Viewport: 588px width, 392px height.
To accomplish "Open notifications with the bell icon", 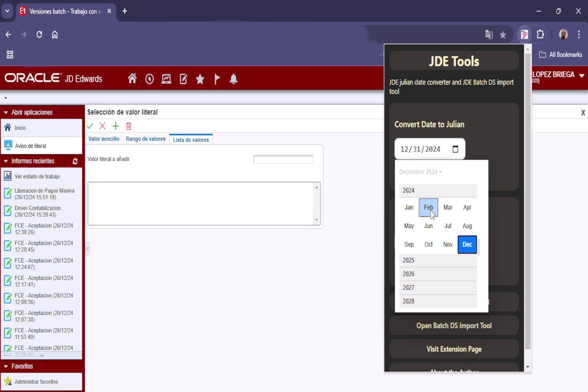I will click(x=234, y=78).
